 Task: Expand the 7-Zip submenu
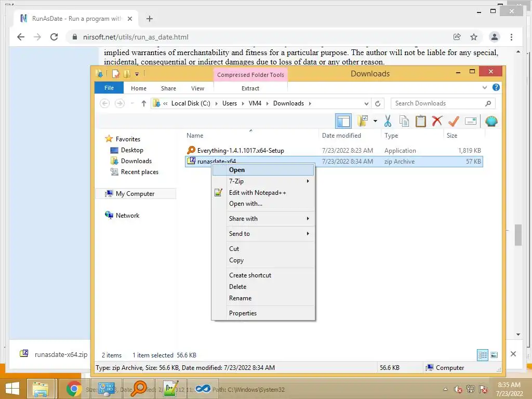click(x=263, y=181)
